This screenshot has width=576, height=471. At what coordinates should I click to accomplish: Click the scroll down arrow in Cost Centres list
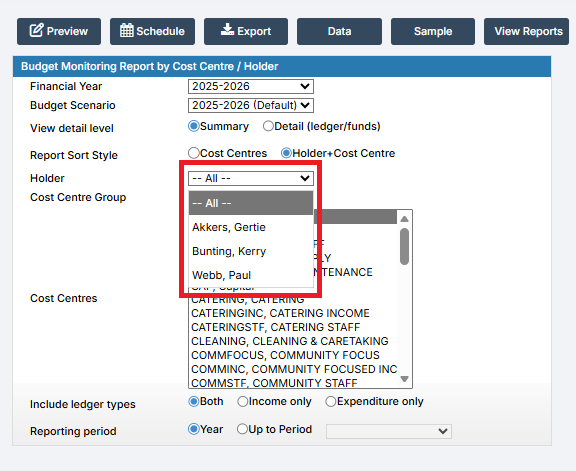tap(404, 379)
